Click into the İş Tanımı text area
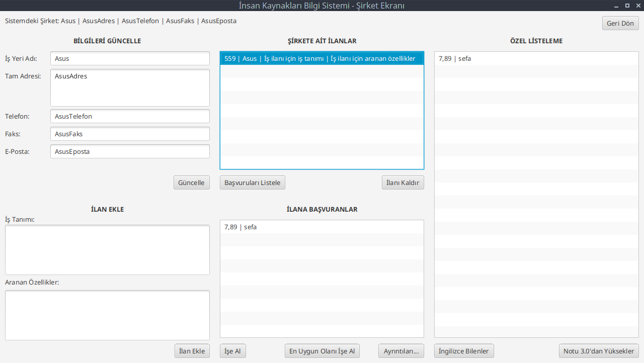 [107, 250]
